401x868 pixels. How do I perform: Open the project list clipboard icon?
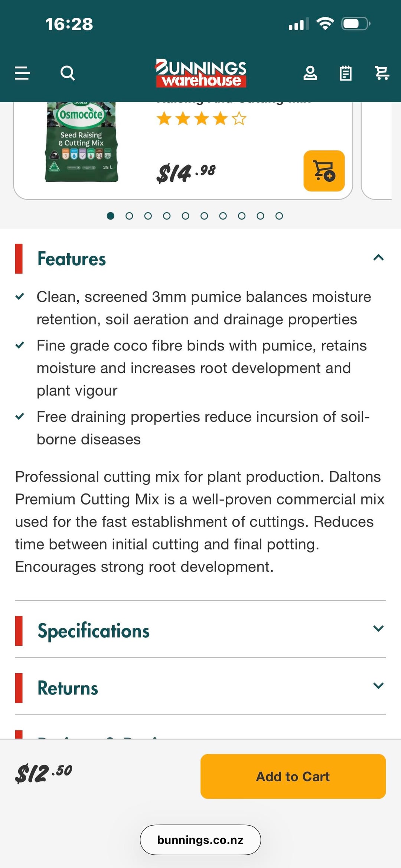(346, 73)
